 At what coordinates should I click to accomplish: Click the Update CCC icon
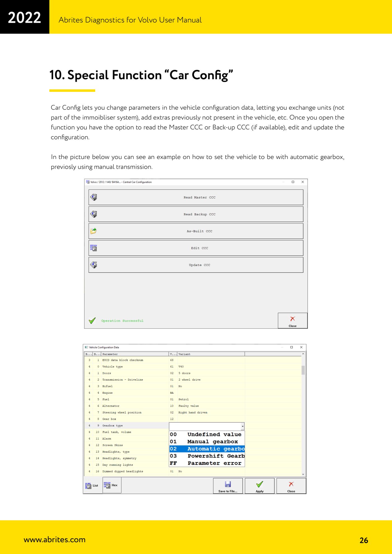94,265
